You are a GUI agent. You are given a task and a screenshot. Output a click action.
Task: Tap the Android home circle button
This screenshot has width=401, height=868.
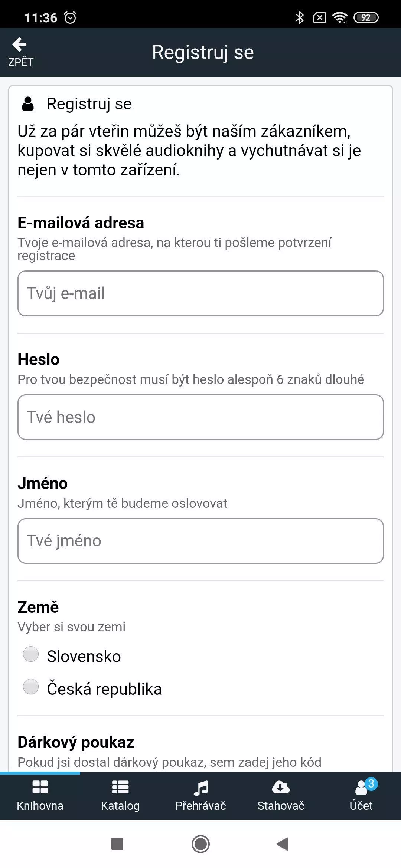200,844
